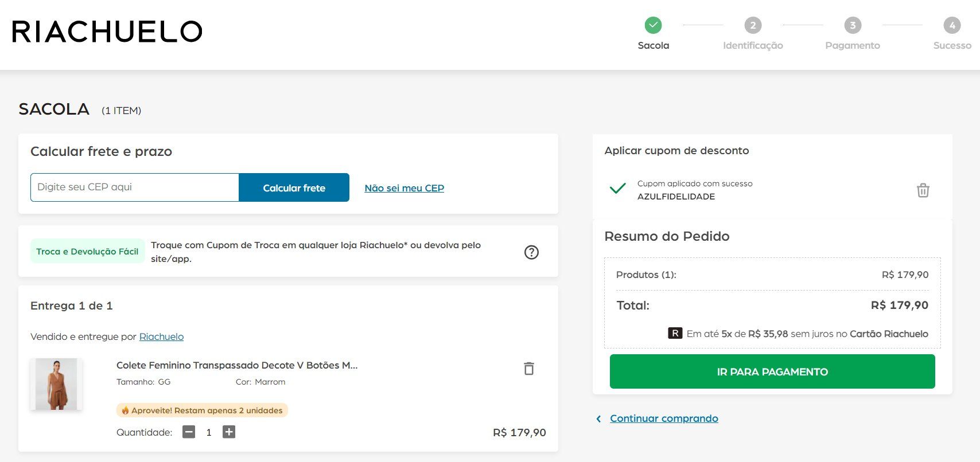Open the Não sei meu CEP link
980x462 pixels.
pyautogui.click(x=405, y=188)
